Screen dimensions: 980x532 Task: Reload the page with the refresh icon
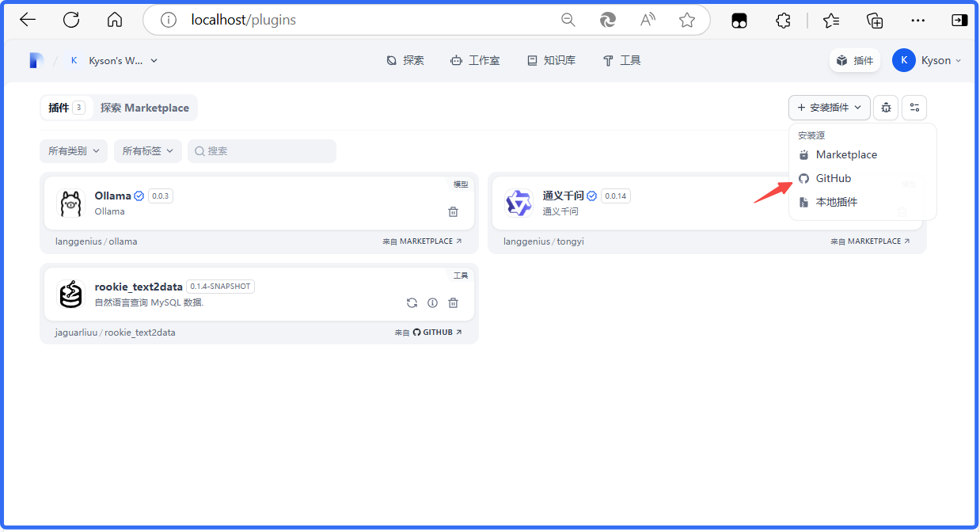(71, 20)
